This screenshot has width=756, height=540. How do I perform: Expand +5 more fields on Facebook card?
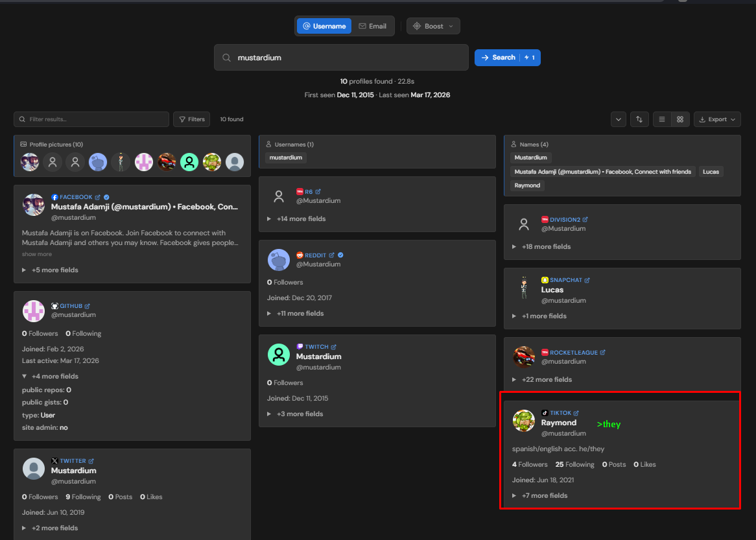click(x=50, y=270)
